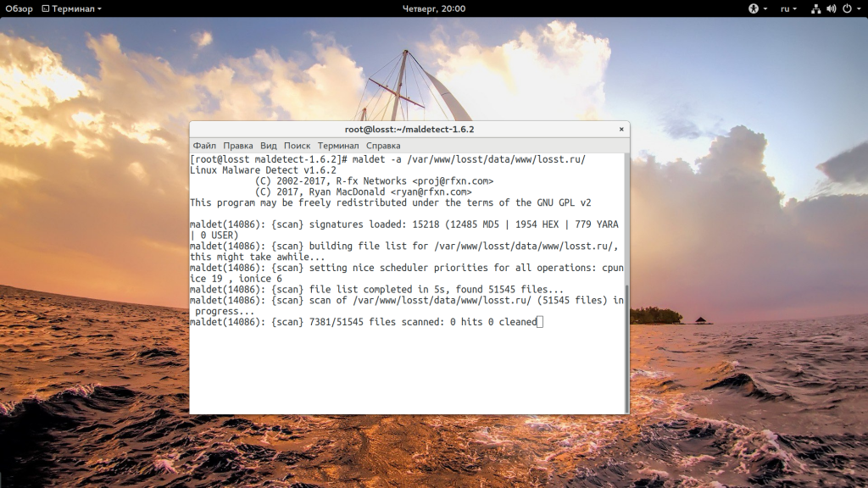This screenshot has height=488, width=868.
Task: Close the terminal window with the X
Action: click(x=621, y=129)
